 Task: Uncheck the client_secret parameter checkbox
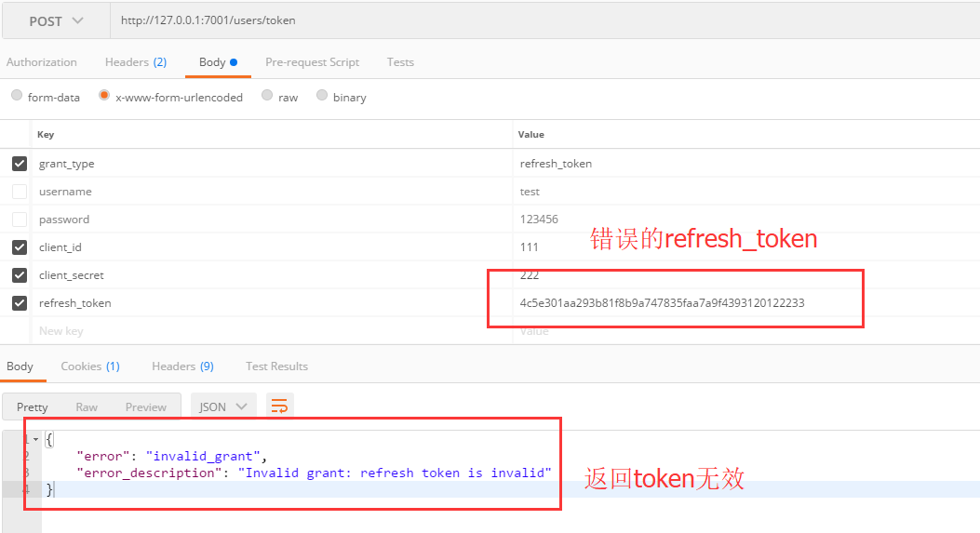tap(20, 275)
